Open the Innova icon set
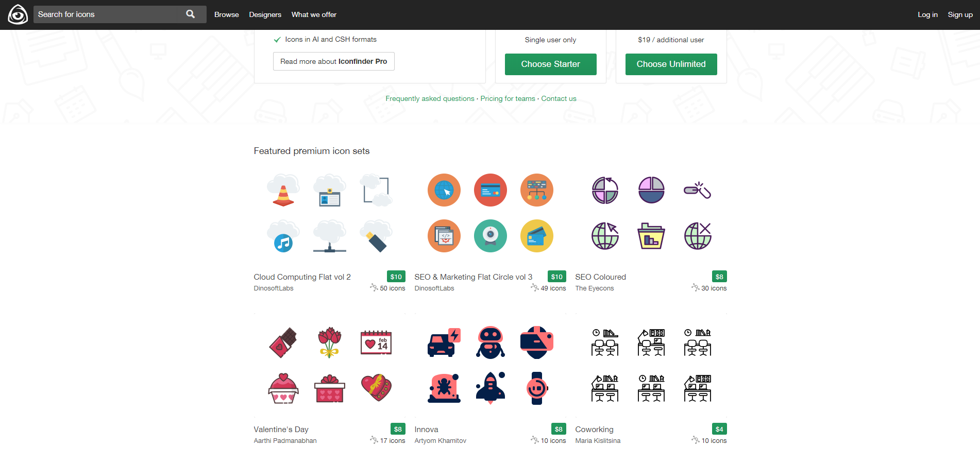The width and height of the screenshot is (980, 463). point(426,430)
